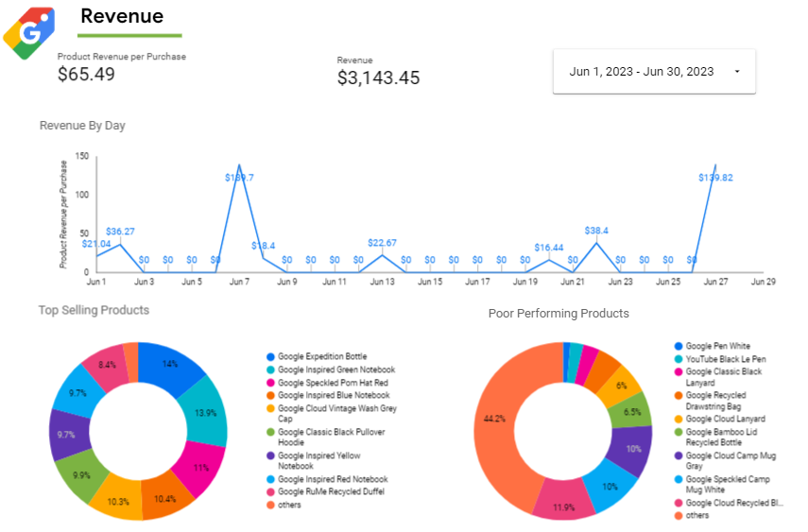Click the Google Classic Black Pullover Hoodie legend entry

pyautogui.click(x=326, y=438)
